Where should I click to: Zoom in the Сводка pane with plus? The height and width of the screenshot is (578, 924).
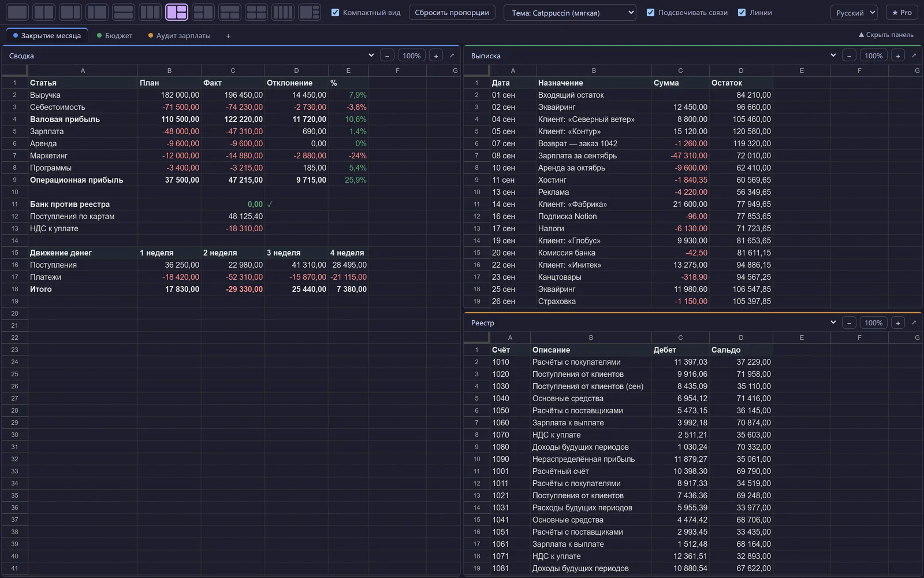click(436, 55)
